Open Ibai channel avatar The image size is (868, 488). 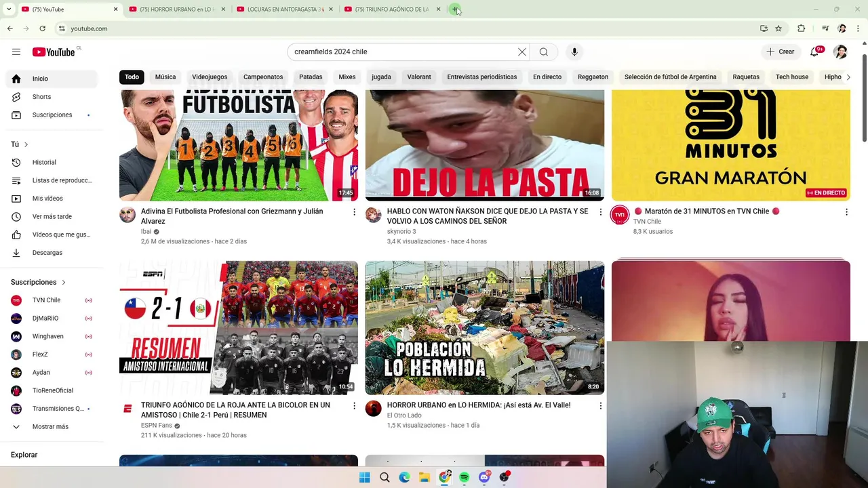pos(127,215)
